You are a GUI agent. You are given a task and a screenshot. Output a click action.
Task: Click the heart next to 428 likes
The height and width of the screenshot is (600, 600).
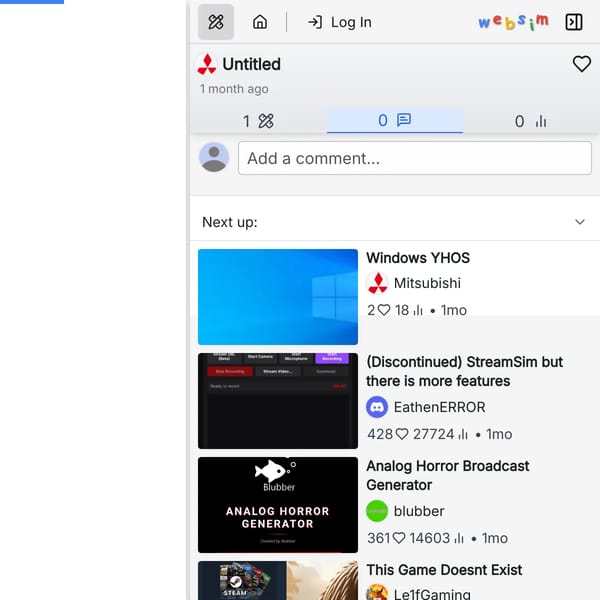pos(402,434)
